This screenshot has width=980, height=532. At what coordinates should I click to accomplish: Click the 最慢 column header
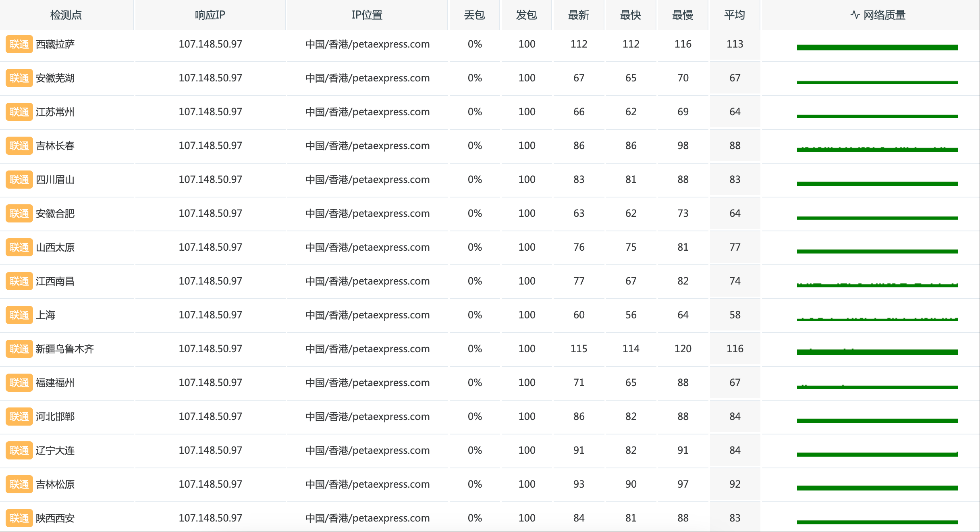point(682,15)
